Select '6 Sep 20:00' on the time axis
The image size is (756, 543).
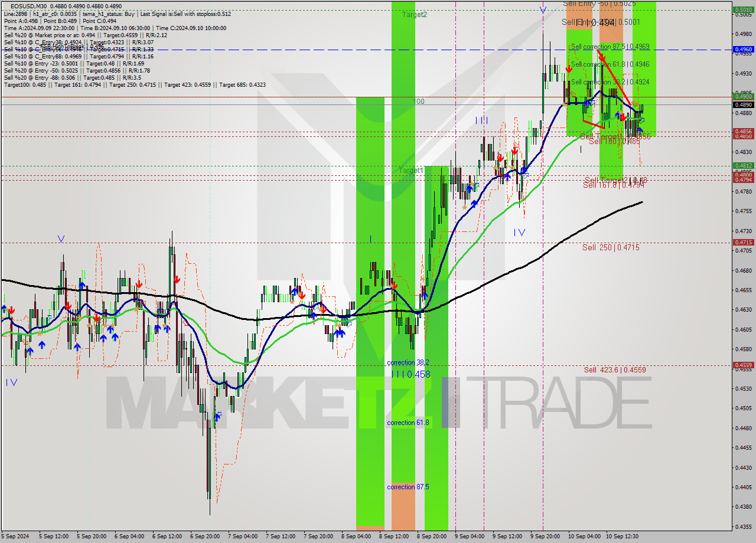click(204, 537)
